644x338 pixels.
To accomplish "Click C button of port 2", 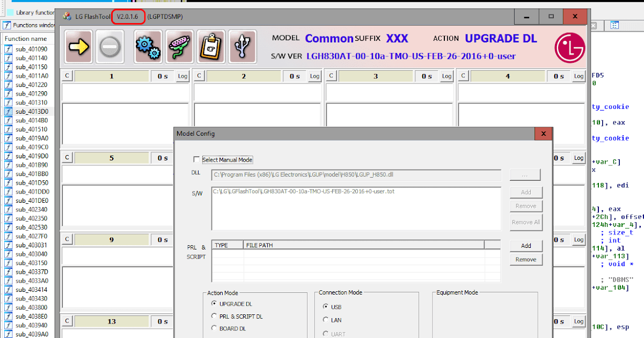I will point(199,76).
